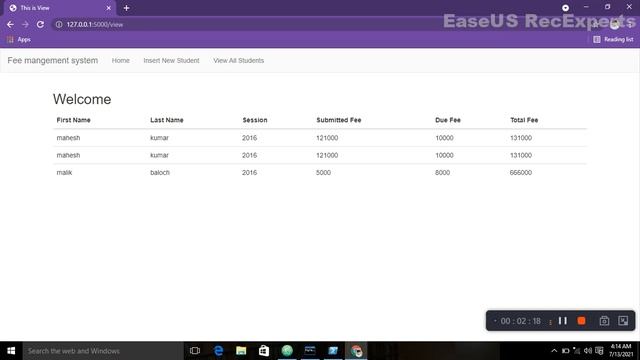Screen dimensions: 640x360
Task: Open Insert New Student page
Action: click(x=171, y=60)
